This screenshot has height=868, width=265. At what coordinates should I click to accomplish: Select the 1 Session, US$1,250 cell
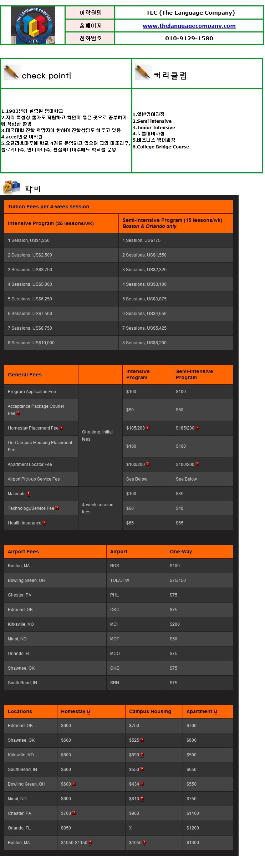coord(61,240)
